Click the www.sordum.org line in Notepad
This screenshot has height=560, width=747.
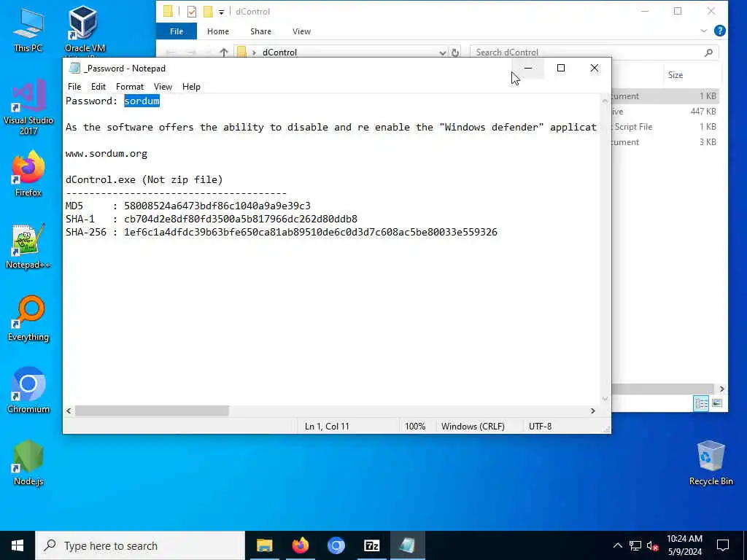(107, 153)
